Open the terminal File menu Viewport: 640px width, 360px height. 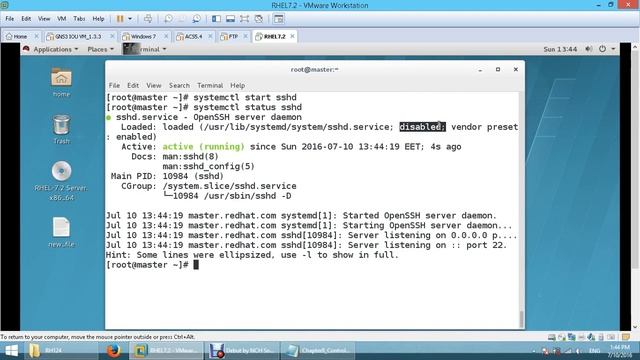[114, 85]
